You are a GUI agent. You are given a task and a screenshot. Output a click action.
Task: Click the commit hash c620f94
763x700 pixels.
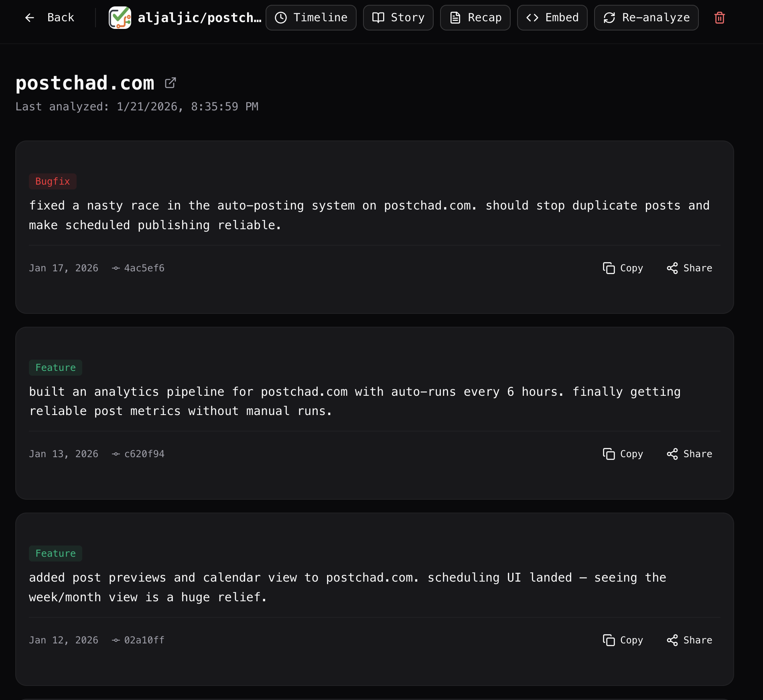coord(144,454)
